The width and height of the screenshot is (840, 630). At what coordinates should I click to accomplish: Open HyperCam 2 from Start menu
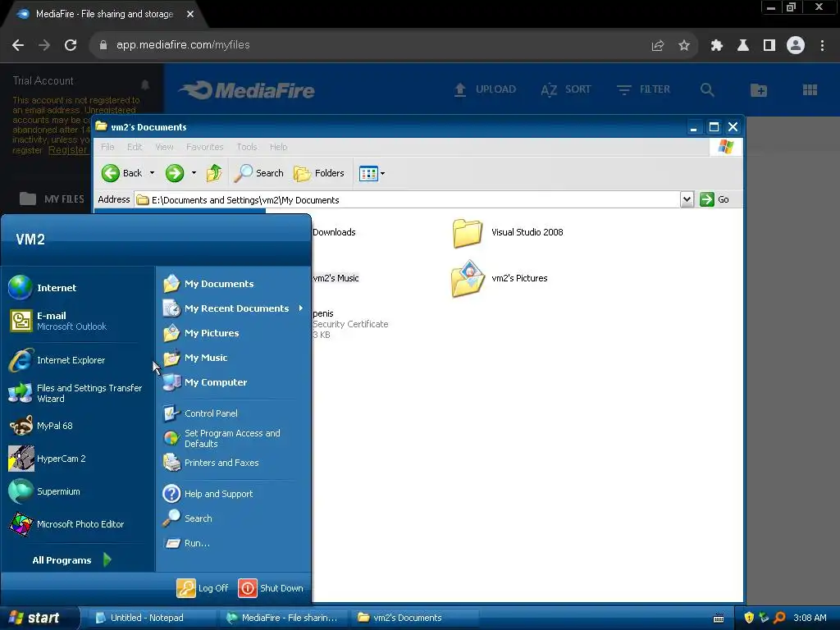[x=47, y=459]
